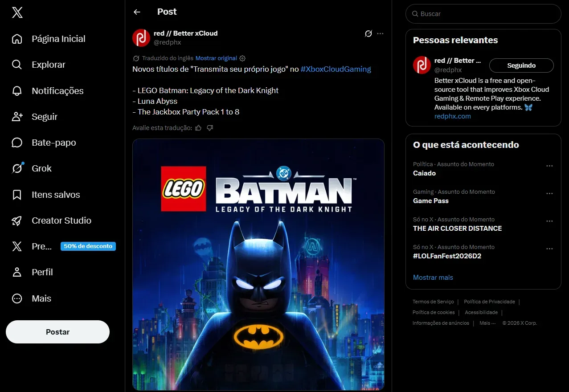The width and height of the screenshot is (569, 392).
Task: Click the 50% de desconto badge
Action: point(88,246)
